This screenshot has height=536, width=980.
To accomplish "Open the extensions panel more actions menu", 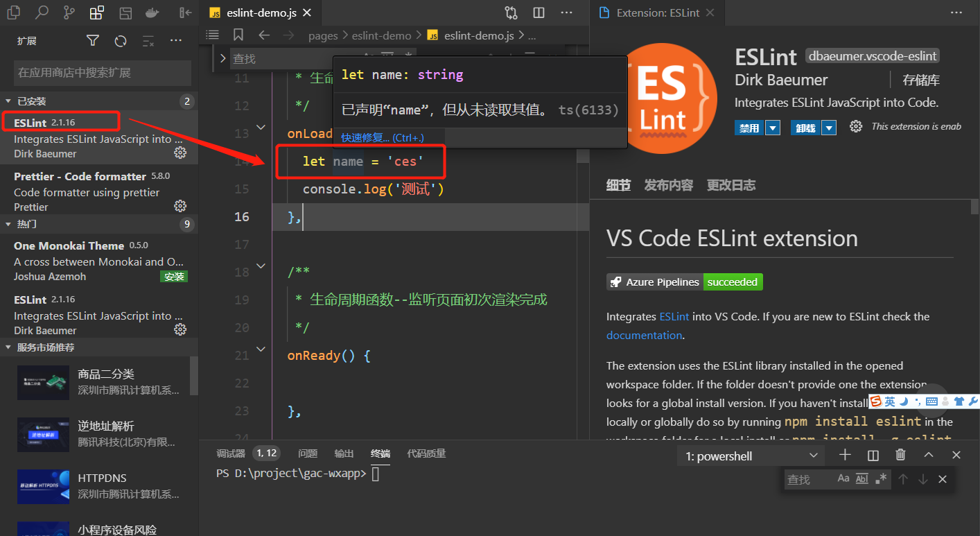I will (x=176, y=41).
